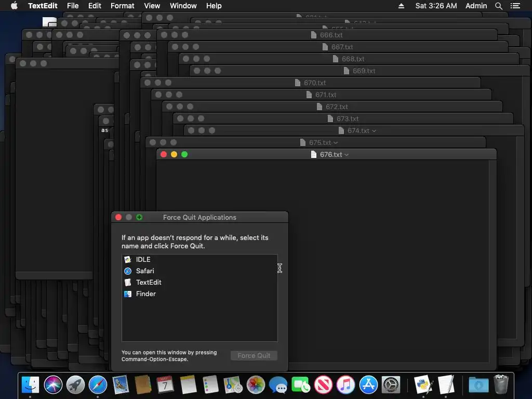Expand 674.txt title dropdown chevron
Screen dimensions: 532x399
[374, 131]
